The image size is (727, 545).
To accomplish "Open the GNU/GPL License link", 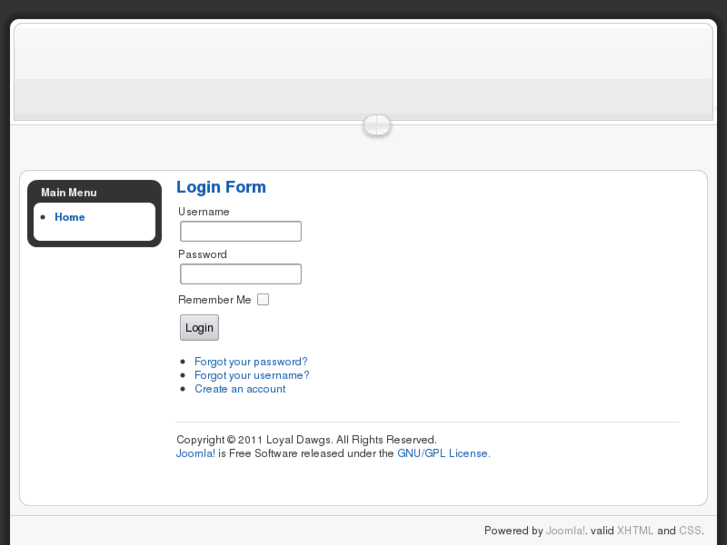I will pyautogui.click(x=442, y=453).
